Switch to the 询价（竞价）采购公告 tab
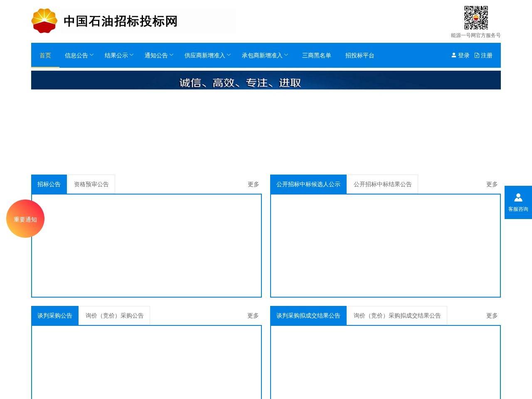This screenshot has height=399, width=532. coord(115,315)
